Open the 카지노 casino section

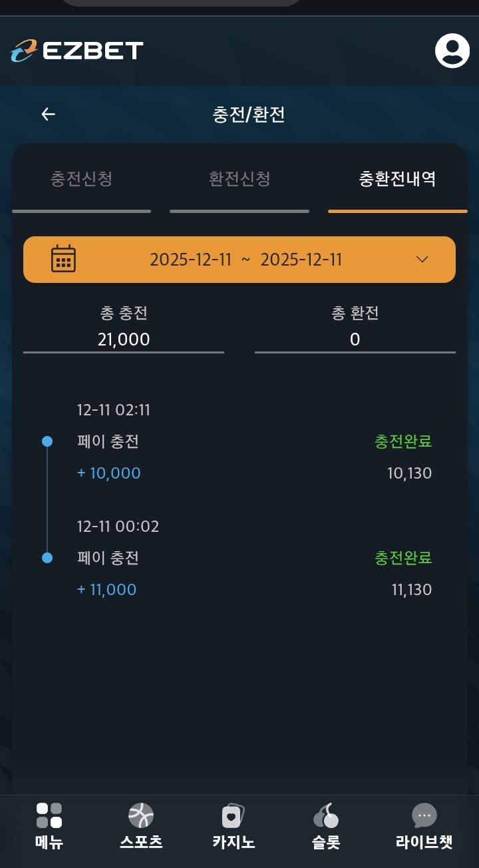point(233,825)
